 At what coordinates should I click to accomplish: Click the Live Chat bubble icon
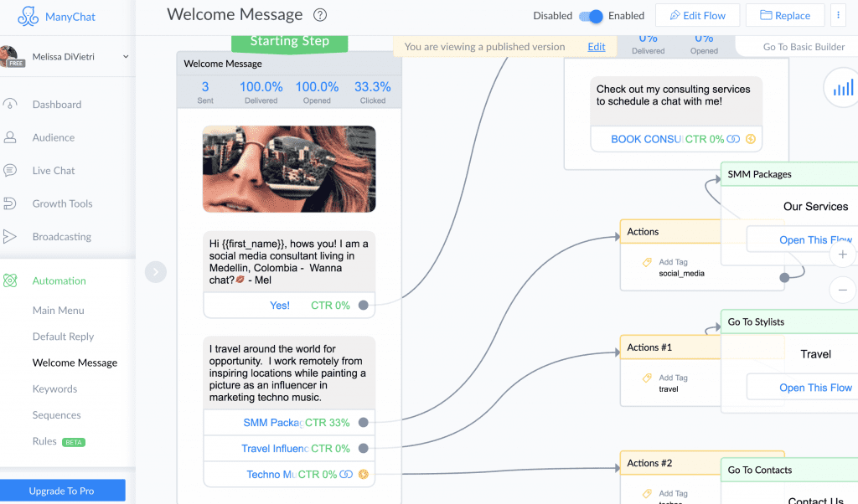point(10,171)
